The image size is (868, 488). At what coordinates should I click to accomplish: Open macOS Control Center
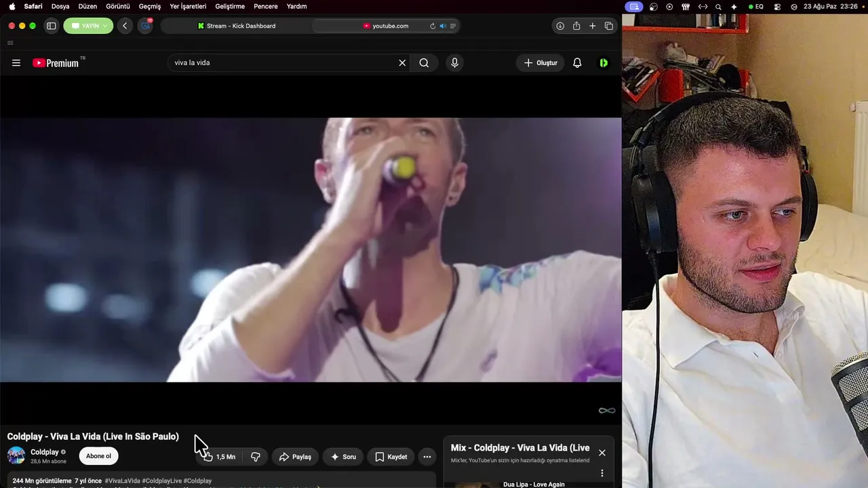pyautogui.click(x=776, y=6)
